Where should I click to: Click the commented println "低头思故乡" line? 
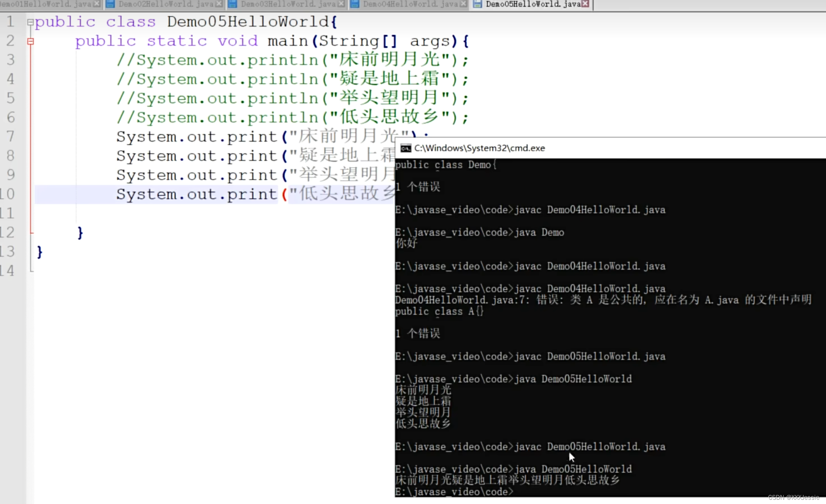pyautogui.click(x=292, y=117)
